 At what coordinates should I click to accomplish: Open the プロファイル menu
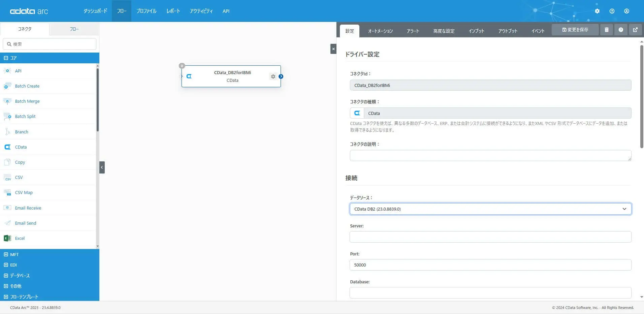146,11
